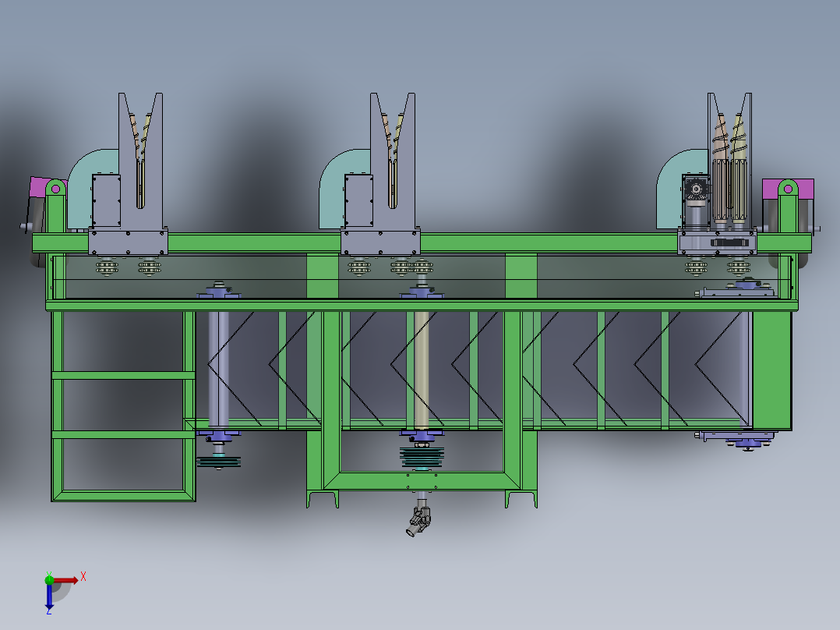This screenshot has height=630, width=840.
Task: Click the red X axis arrow of the view triad
Action: pos(66,580)
